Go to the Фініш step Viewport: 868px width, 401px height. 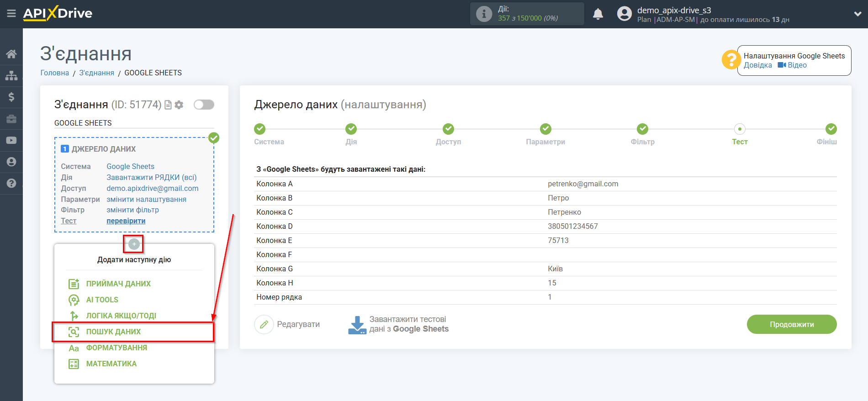click(x=831, y=129)
